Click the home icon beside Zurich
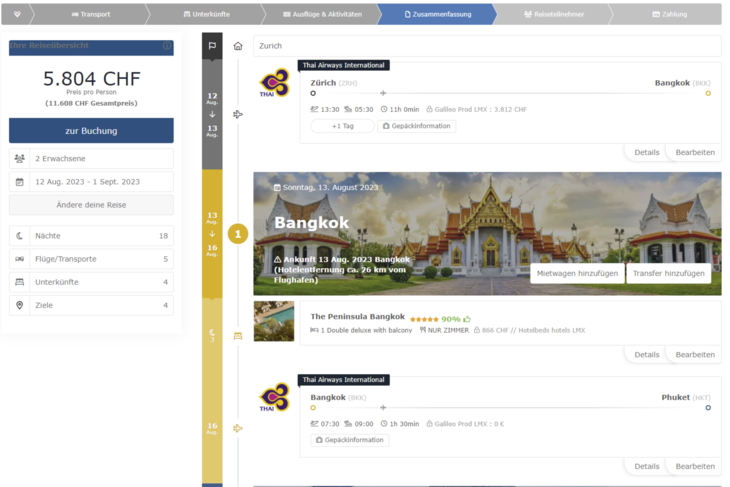Image resolution: width=730 pixels, height=487 pixels. pos(238,46)
